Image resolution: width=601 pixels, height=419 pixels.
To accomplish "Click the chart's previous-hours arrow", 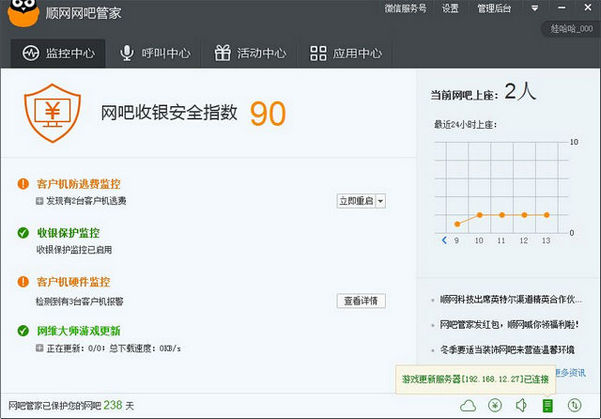I will 444,240.
